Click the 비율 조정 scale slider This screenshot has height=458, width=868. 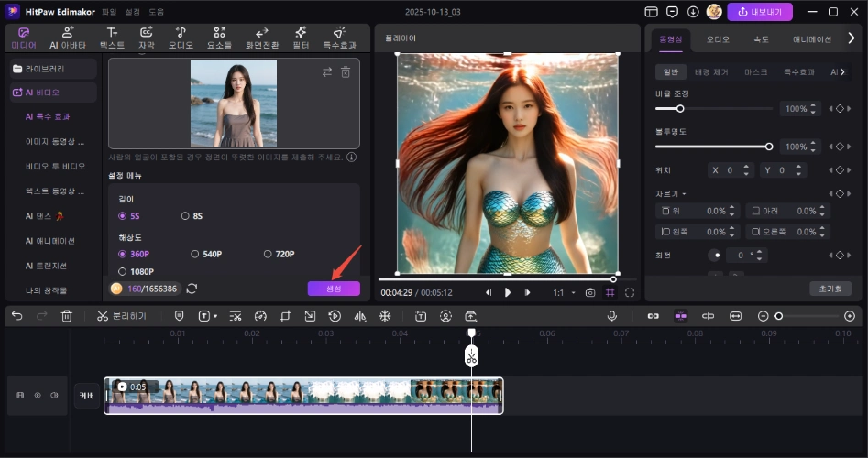coord(713,108)
